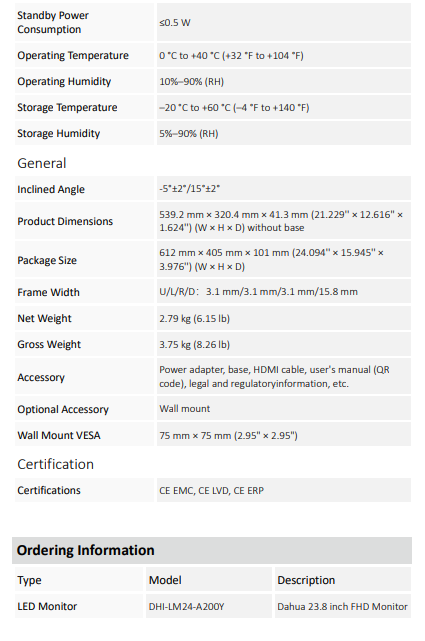The width and height of the screenshot is (425, 641).
Task: Click the Certification section heading
Action: 56,464
